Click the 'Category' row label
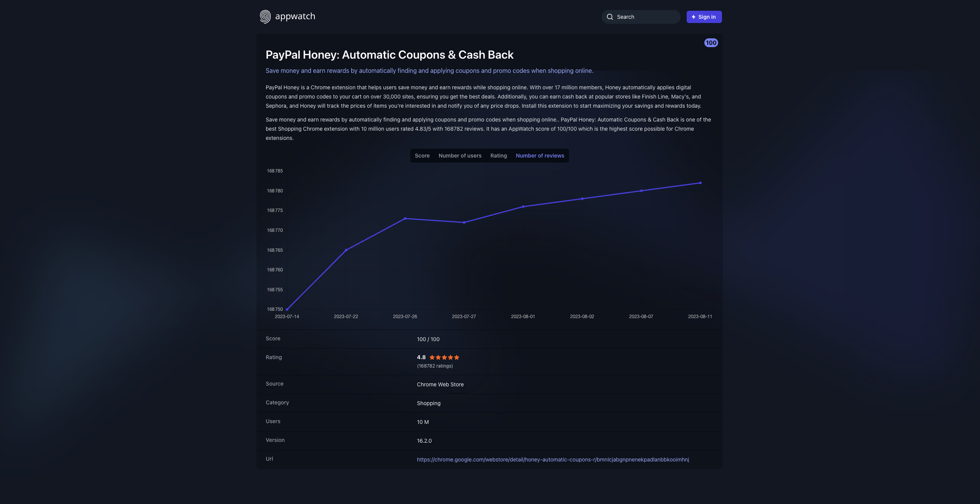The height and width of the screenshot is (504, 980). click(x=277, y=402)
